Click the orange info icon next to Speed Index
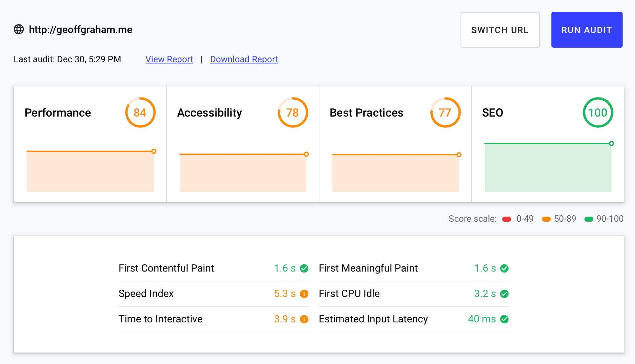This screenshot has width=635, height=364. pos(304,294)
